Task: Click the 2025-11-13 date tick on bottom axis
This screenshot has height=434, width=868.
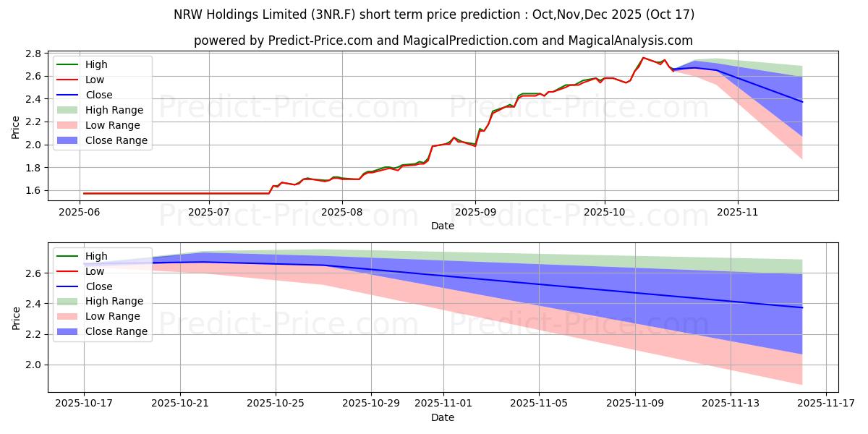Action: (x=731, y=403)
